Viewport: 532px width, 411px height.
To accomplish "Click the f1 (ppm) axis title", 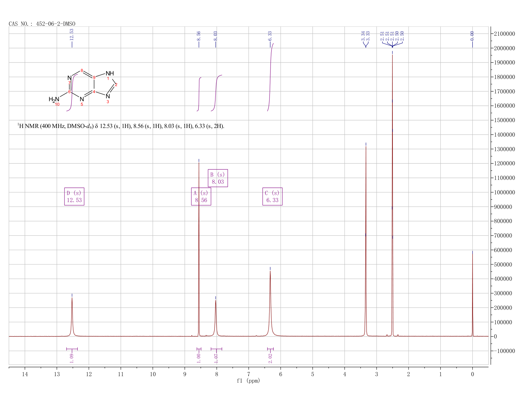I will (248, 381).
